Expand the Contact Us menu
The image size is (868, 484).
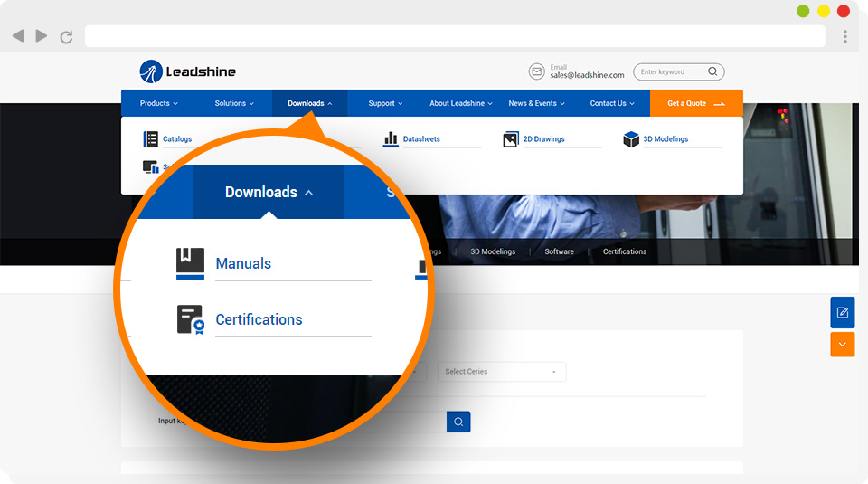pyautogui.click(x=612, y=103)
